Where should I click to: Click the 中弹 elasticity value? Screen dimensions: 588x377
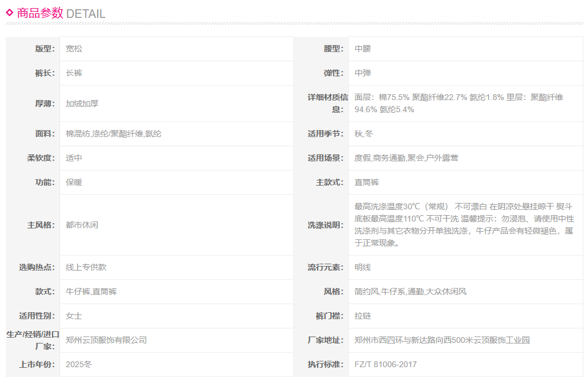[363, 73]
